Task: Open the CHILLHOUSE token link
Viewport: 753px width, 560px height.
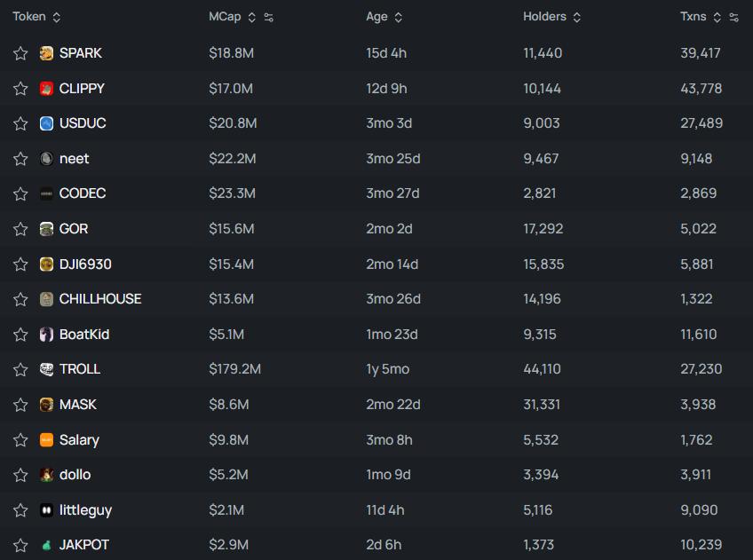Action: [99, 299]
